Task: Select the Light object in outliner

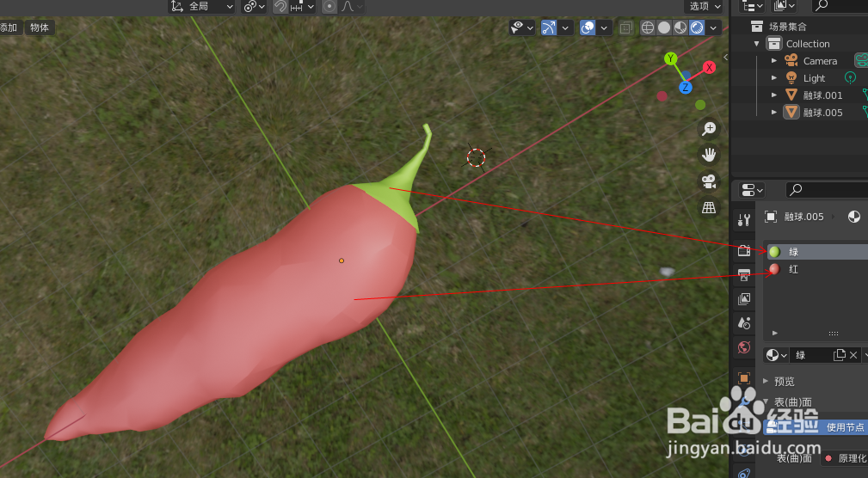Action: pos(814,78)
